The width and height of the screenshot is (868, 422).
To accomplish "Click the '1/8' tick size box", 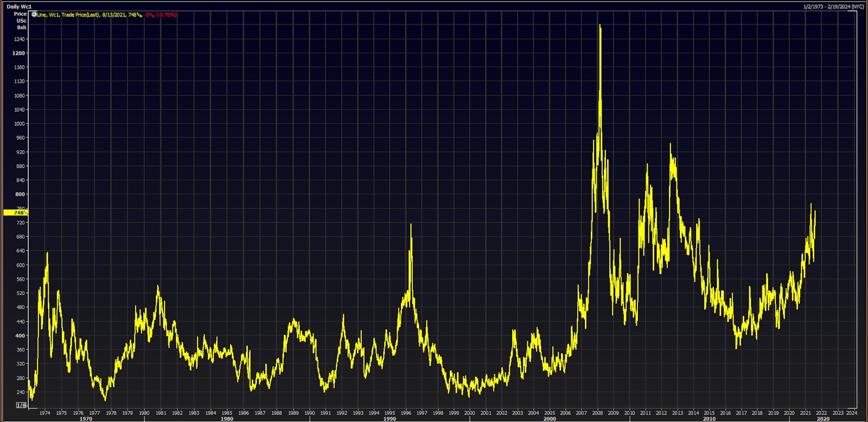I will tap(21, 405).
